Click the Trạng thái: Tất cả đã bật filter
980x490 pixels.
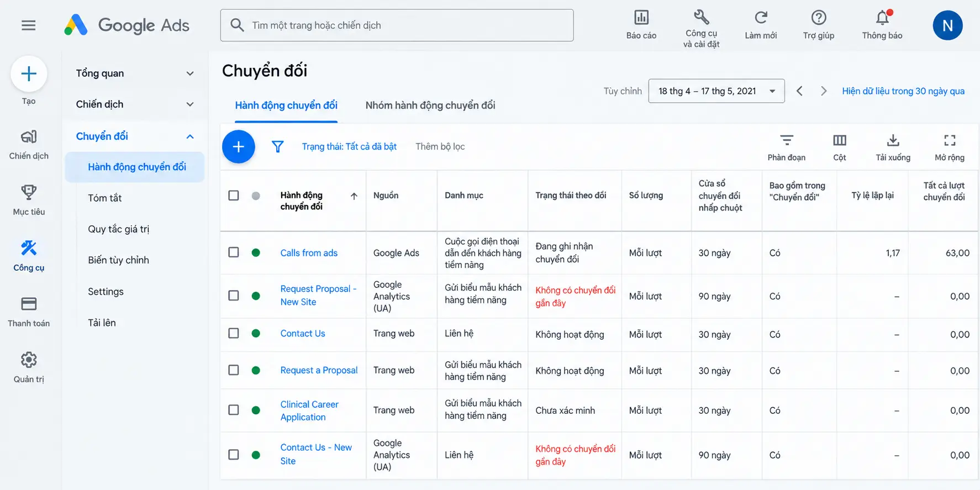(349, 146)
